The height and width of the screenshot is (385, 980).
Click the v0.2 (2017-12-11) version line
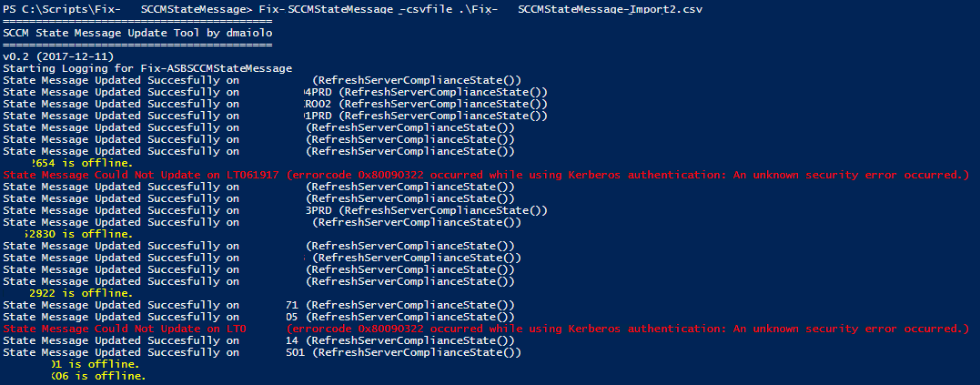click(58, 56)
